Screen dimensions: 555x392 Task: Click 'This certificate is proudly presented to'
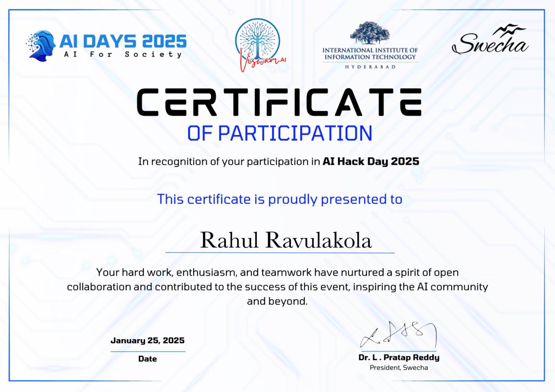point(280,199)
